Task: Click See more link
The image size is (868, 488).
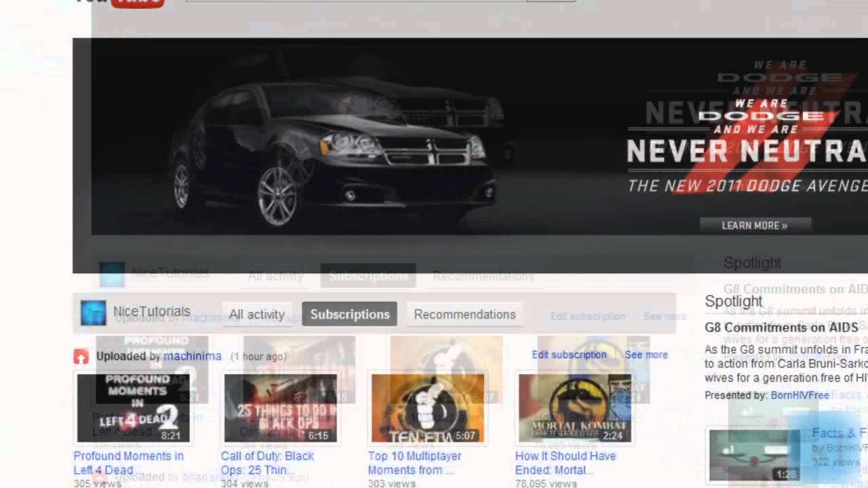Action: click(646, 354)
